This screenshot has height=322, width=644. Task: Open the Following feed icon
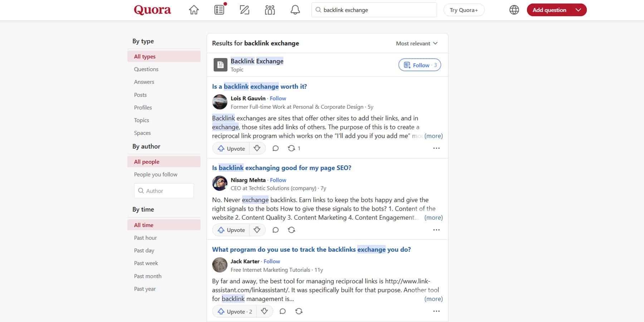click(x=219, y=10)
